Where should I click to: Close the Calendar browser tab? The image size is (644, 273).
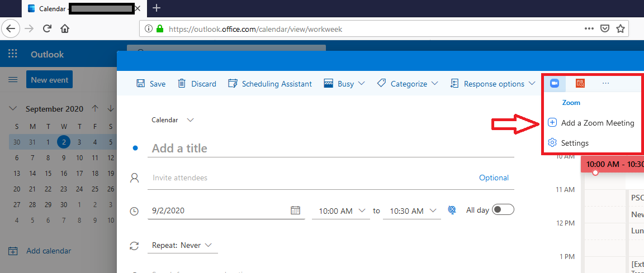coord(138,8)
